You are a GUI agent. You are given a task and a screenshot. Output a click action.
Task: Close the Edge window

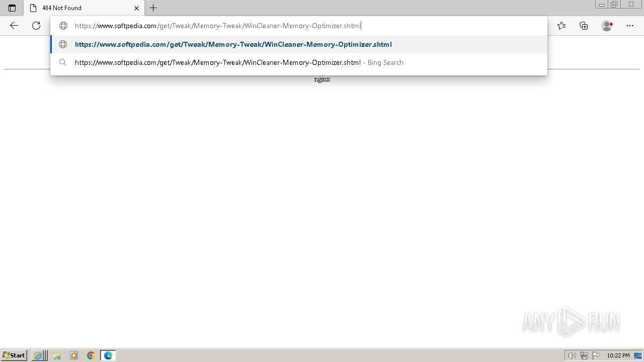click(x=631, y=5)
